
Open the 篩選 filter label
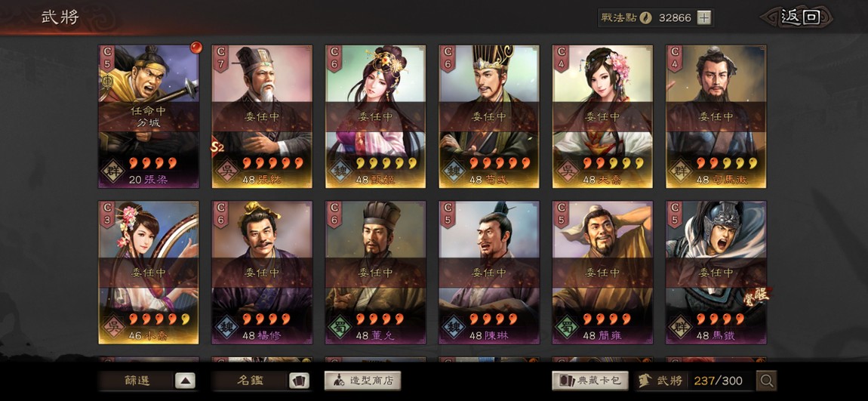[137, 381]
